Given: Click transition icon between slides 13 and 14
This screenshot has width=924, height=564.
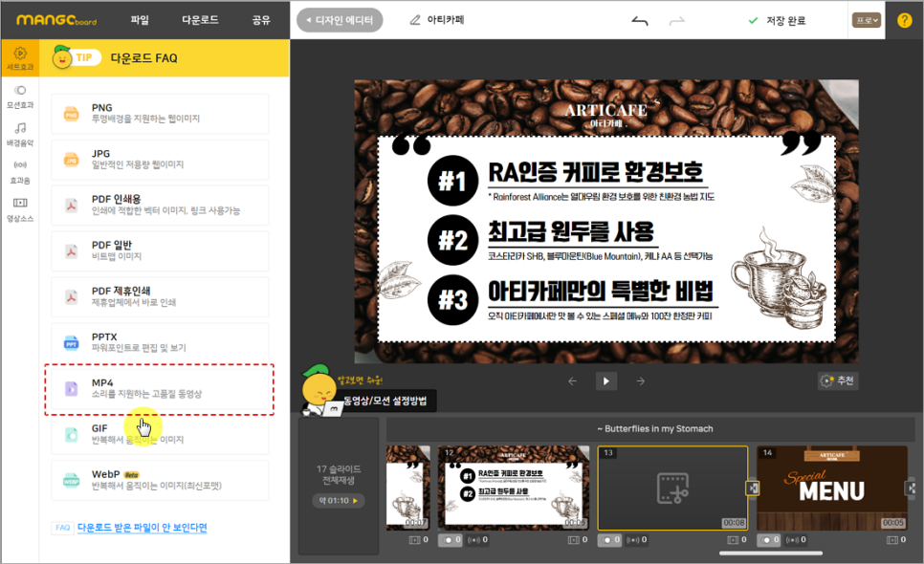Looking at the screenshot, I should click(753, 488).
